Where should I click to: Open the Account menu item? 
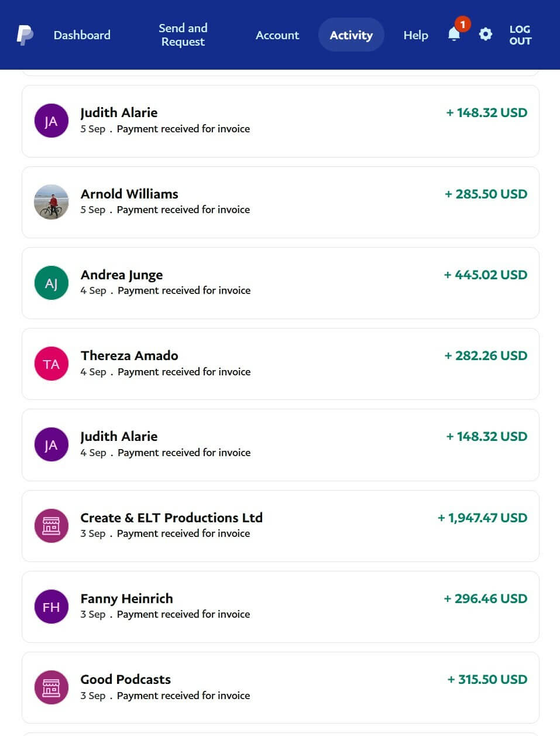click(277, 35)
